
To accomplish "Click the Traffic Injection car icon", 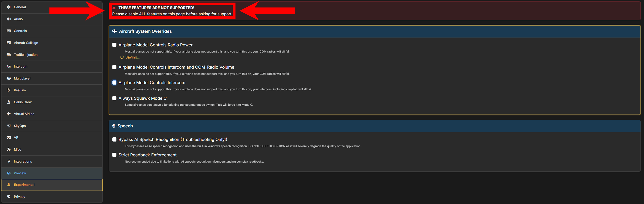I will pyautogui.click(x=9, y=55).
